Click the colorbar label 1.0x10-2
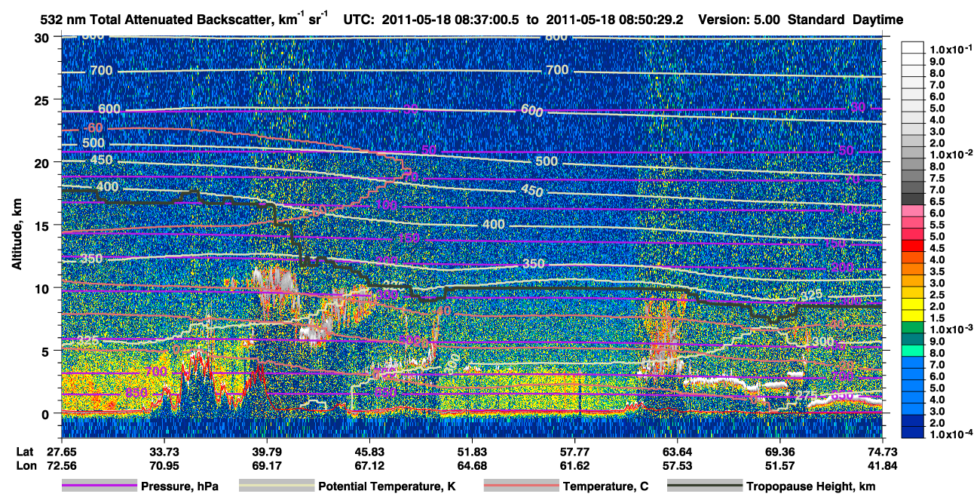This screenshot has height=503, width=980. (950, 155)
